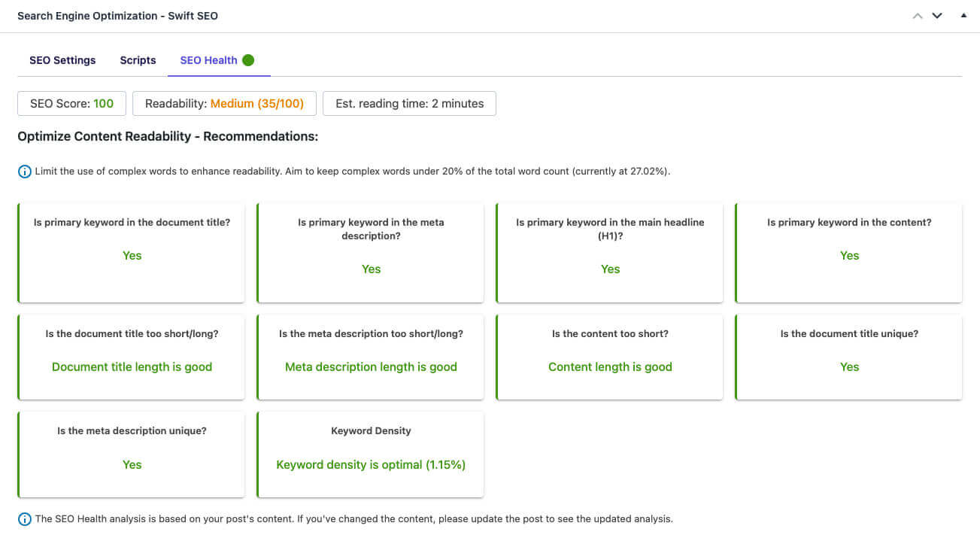Select the 'Is the document title unique?' card
Screen dimensions: 980x535
pos(849,357)
